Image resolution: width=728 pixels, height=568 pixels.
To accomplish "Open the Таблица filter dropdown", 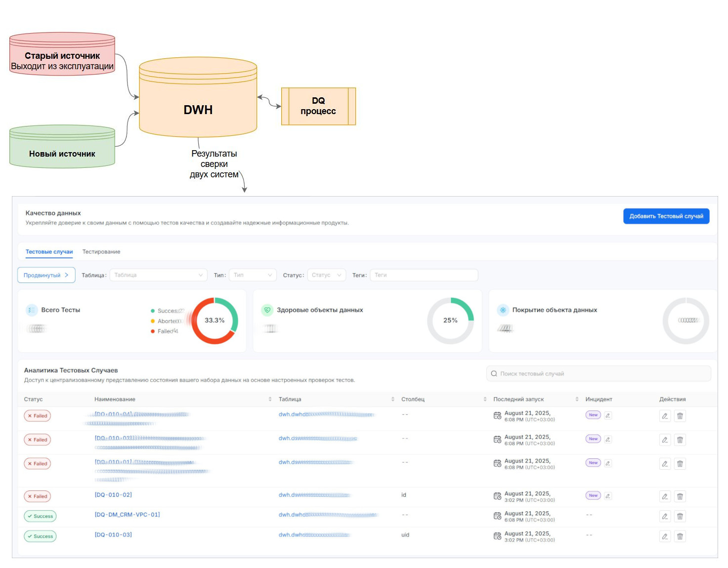I will pyautogui.click(x=158, y=275).
